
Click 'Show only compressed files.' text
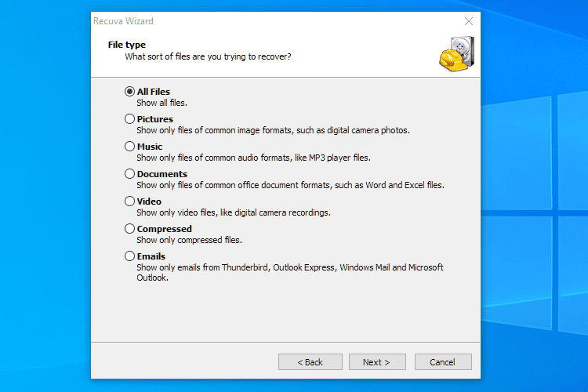point(190,240)
